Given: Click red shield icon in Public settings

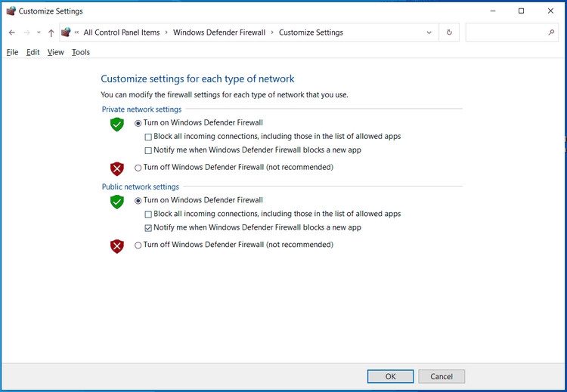Looking at the screenshot, I should pos(116,246).
